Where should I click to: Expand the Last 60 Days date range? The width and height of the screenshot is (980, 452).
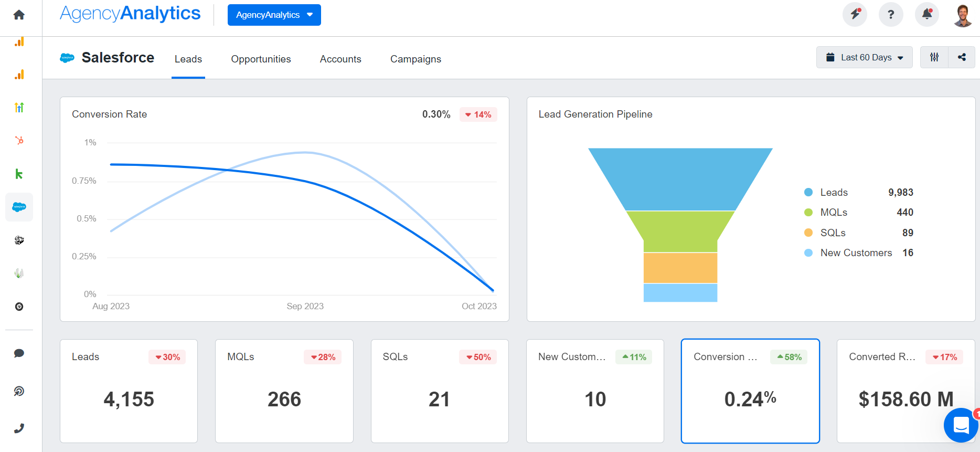(x=864, y=57)
